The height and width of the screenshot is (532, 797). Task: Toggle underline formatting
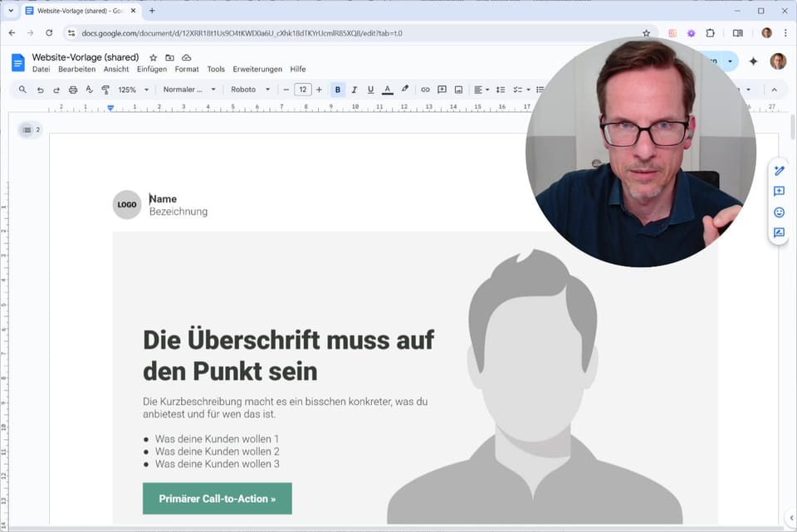coord(370,90)
